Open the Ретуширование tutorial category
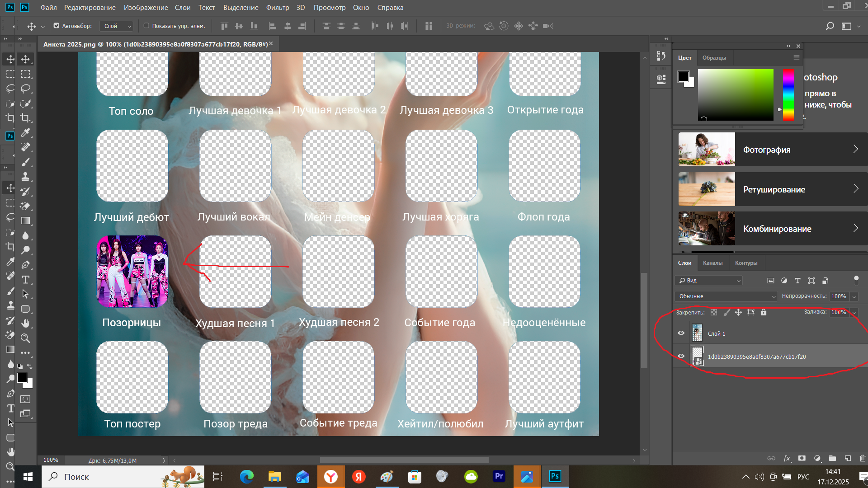Image resolution: width=868 pixels, height=488 pixels. (773, 189)
